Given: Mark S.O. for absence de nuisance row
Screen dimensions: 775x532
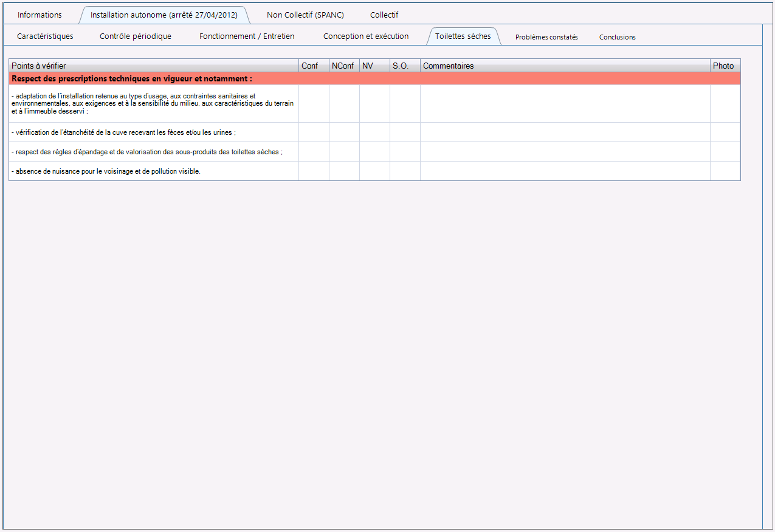Looking at the screenshot, I should (x=405, y=171).
